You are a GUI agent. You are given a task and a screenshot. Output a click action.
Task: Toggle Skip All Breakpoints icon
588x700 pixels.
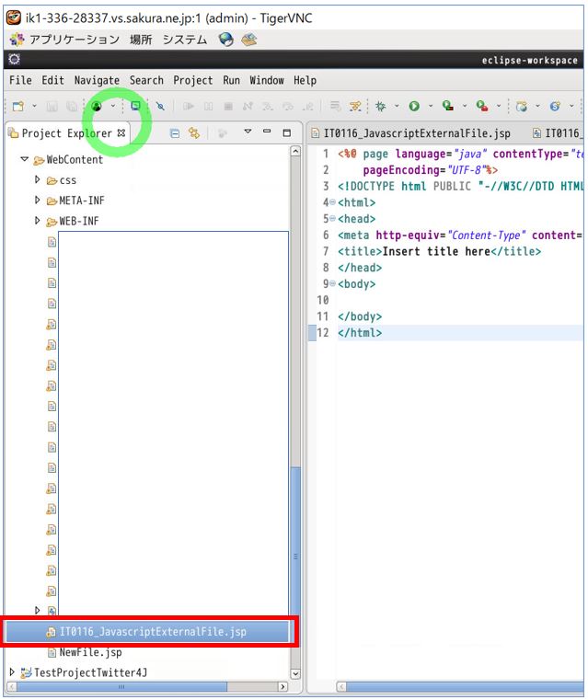(x=161, y=107)
